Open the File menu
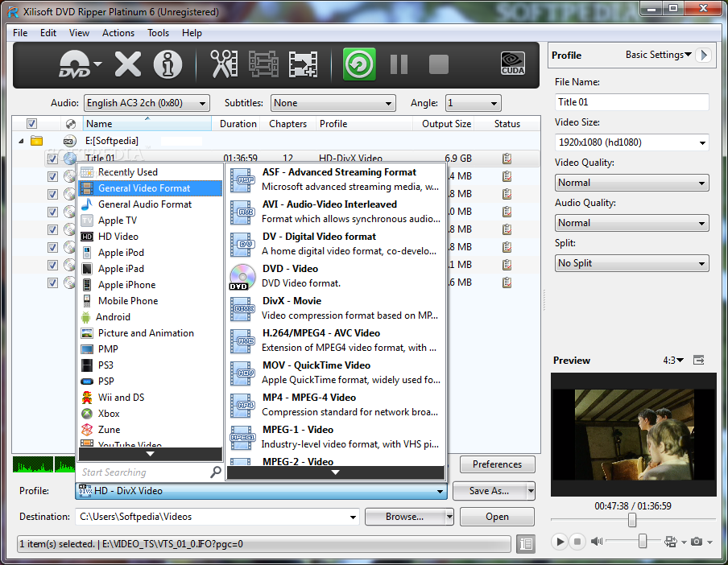Image resolution: width=728 pixels, height=565 pixels. [20, 33]
